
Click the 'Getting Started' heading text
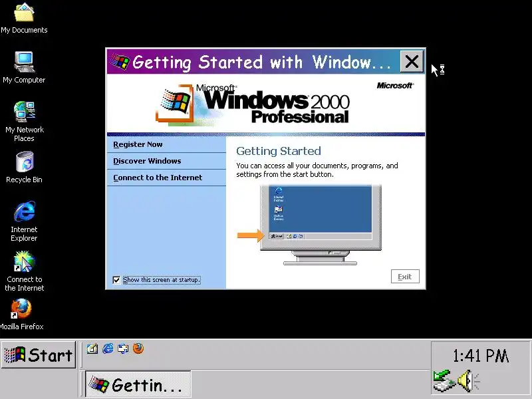point(279,151)
